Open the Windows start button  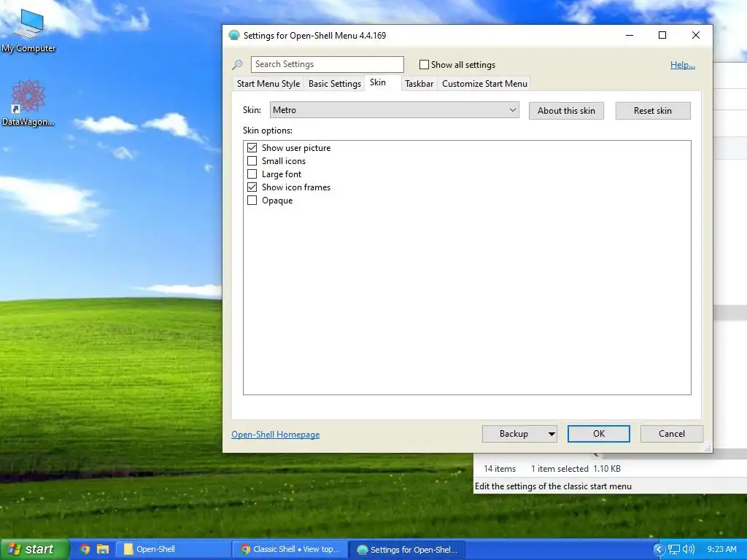[35, 549]
